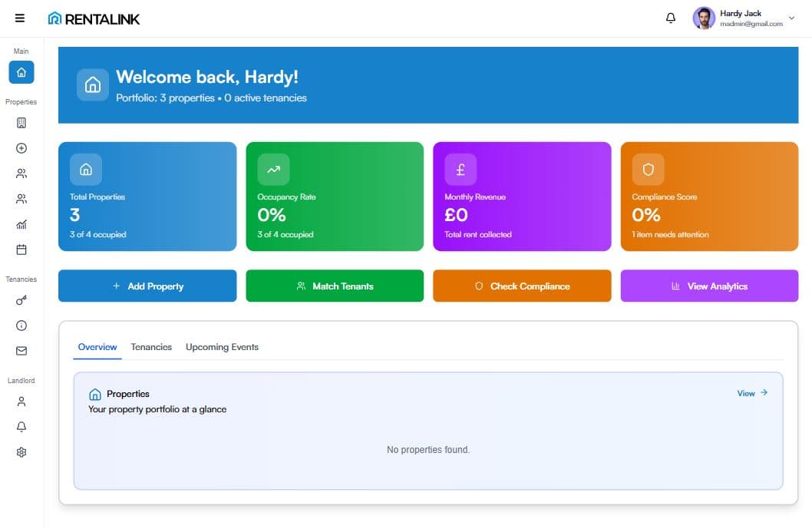Screen dimensions: 812x529
Task: Click the "No properties found." message
Action: point(428,450)
